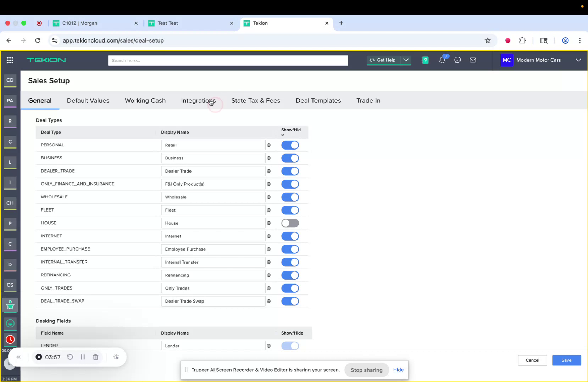
Task: Disable the FLEET deal type toggle
Action: [290, 210]
